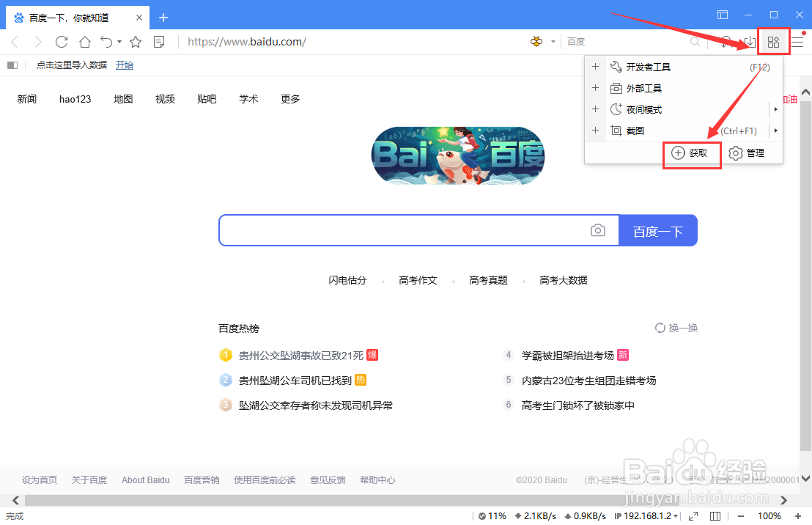Screen dimensions: 812x525
Task: Open the main hamburger menu
Action: 797,42
